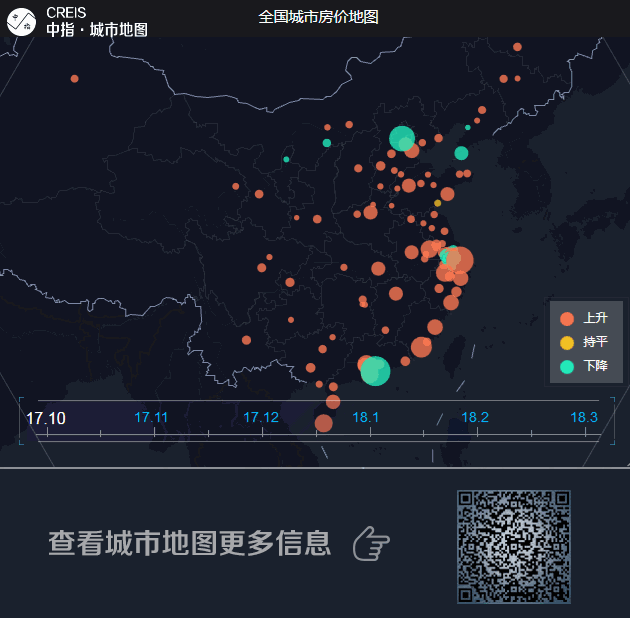Viewport: 630px width, 618px height.
Task: Click the large green bubble in southern China
Action: pos(375,371)
